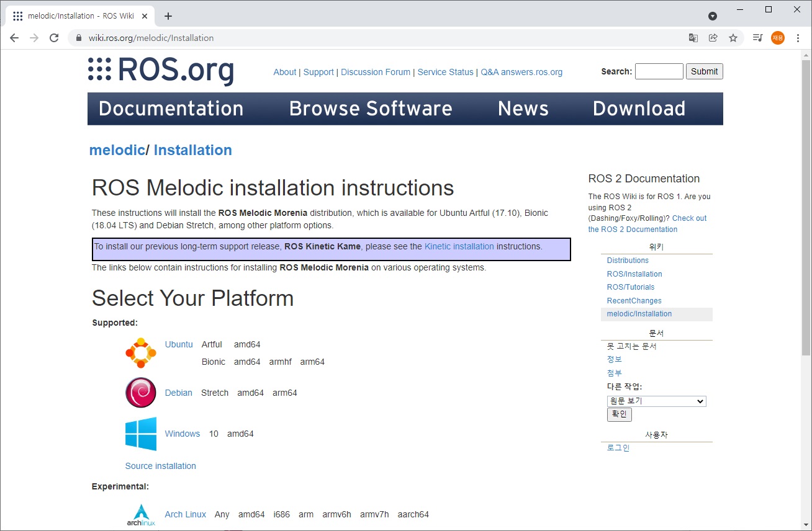812x531 pixels.
Task: Open the Distributions sidebar link
Action: [x=628, y=261]
